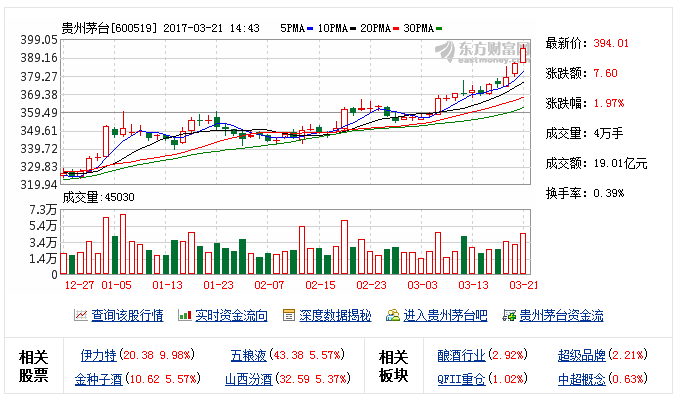Open the 查询该股行情 link
The height and width of the screenshot is (405, 678).
point(127,316)
